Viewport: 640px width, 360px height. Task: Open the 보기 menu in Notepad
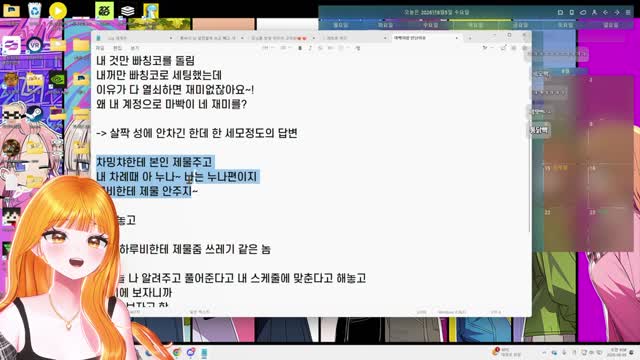[135, 48]
